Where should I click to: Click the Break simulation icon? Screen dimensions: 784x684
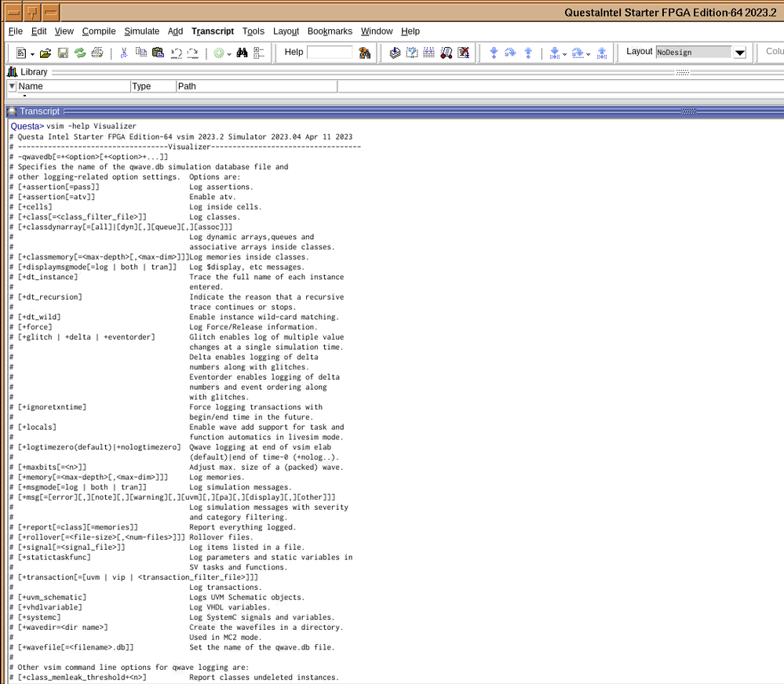click(x=447, y=53)
